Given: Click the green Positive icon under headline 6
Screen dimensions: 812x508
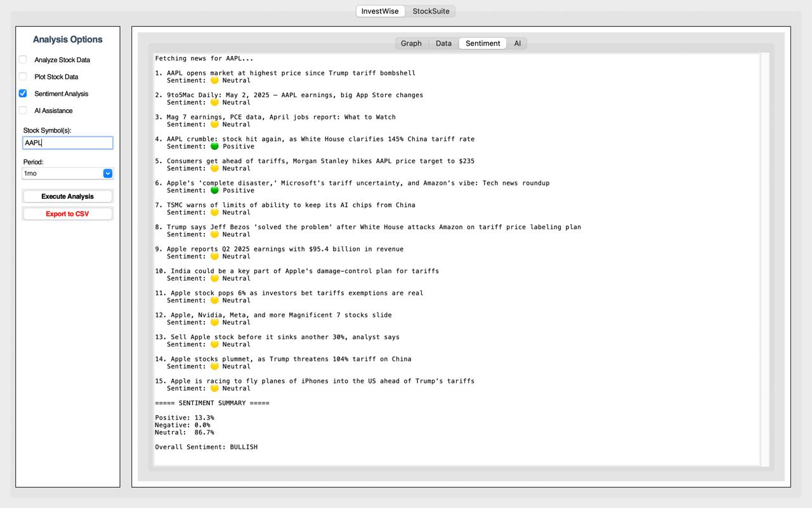Looking at the screenshot, I should pos(214,190).
